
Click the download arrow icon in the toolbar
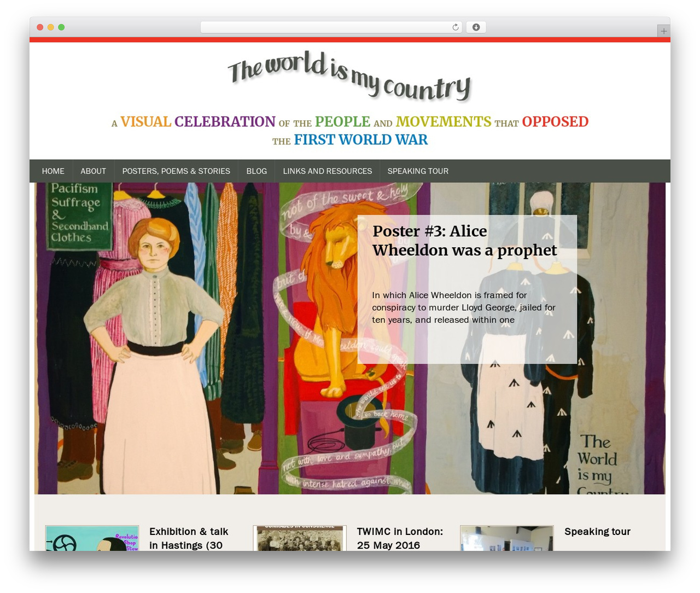coord(476,27)
